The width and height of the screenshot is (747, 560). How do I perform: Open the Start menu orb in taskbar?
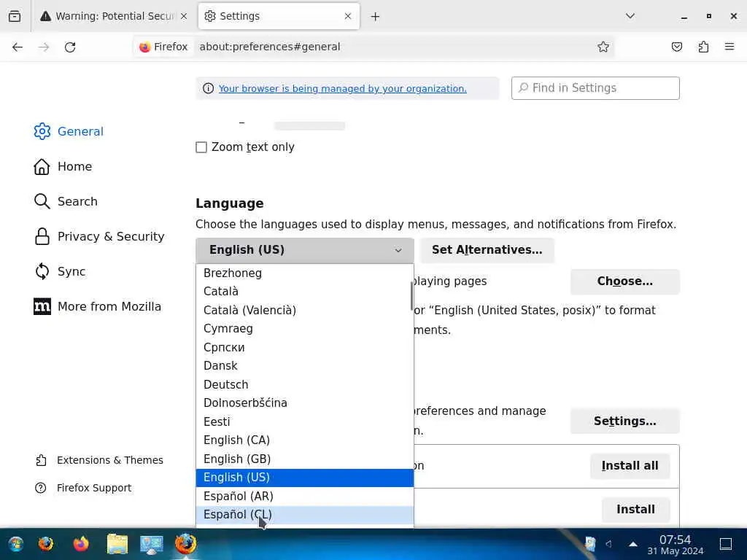tap(16, 544)
